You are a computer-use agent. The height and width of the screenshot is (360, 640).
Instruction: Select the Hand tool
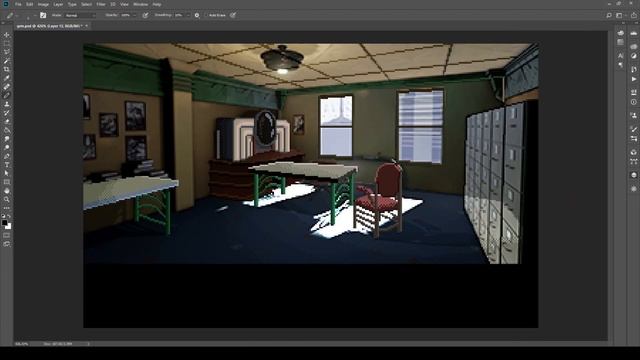coord(7,191)
